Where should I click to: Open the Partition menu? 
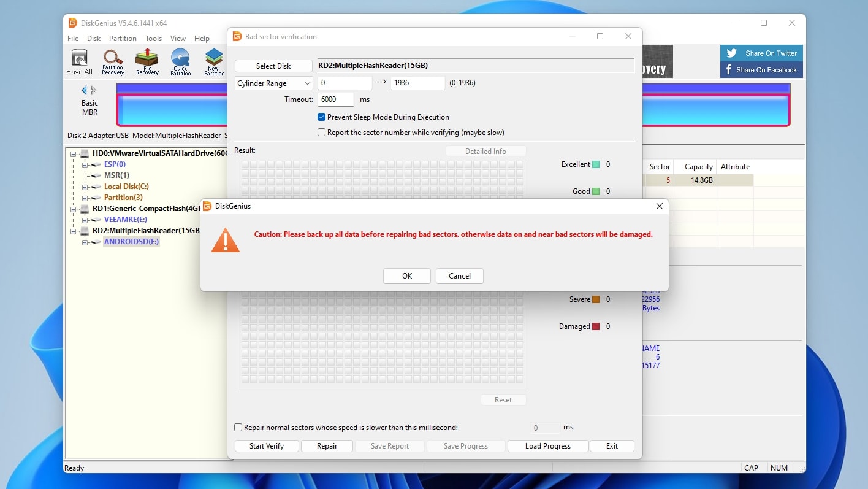point(123,38)
